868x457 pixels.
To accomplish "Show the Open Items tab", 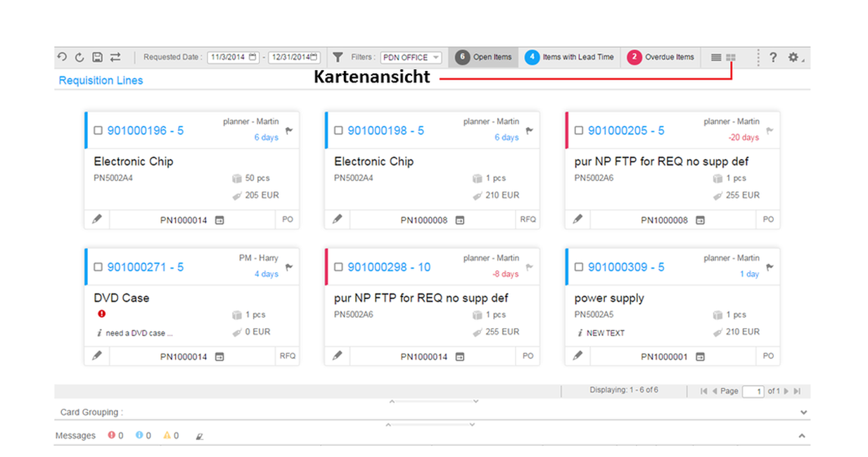I will pyautogui.click(x=484, y=58).
